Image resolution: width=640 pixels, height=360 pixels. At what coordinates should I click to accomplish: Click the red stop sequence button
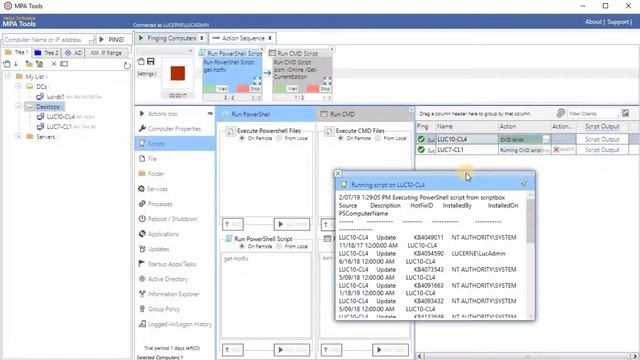pyautogui.click(x=178, y=73)
